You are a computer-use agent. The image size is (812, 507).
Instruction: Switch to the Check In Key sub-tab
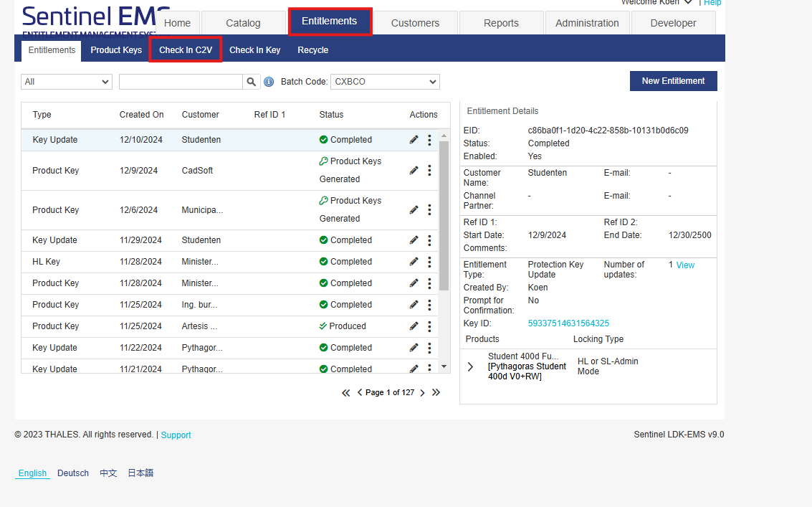click(x=255, y=50)
